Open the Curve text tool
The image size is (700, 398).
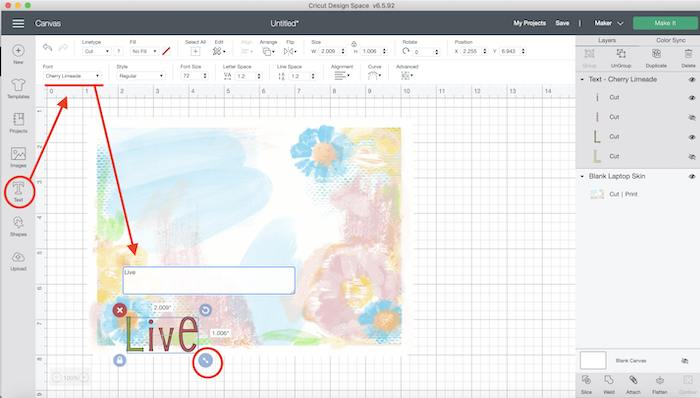click(374, 76)
